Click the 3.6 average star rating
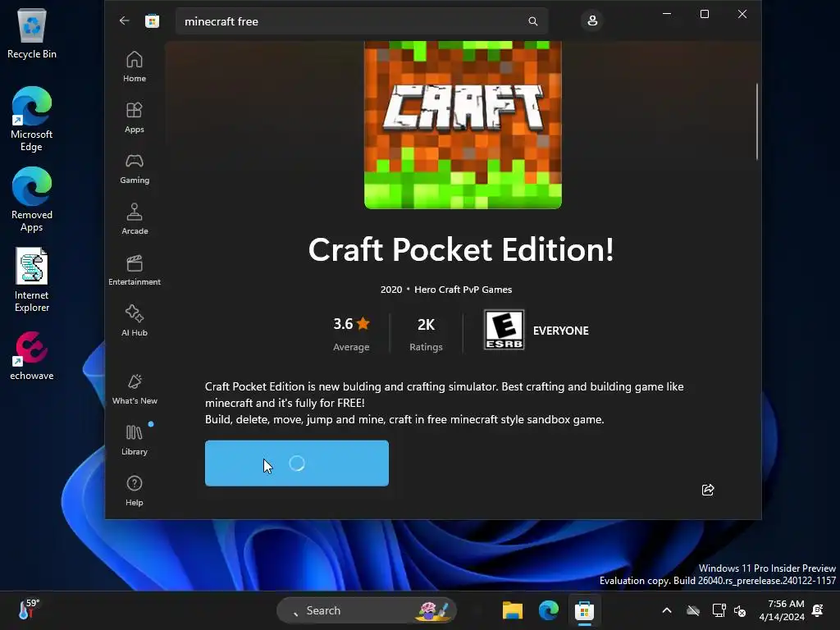 351,333
